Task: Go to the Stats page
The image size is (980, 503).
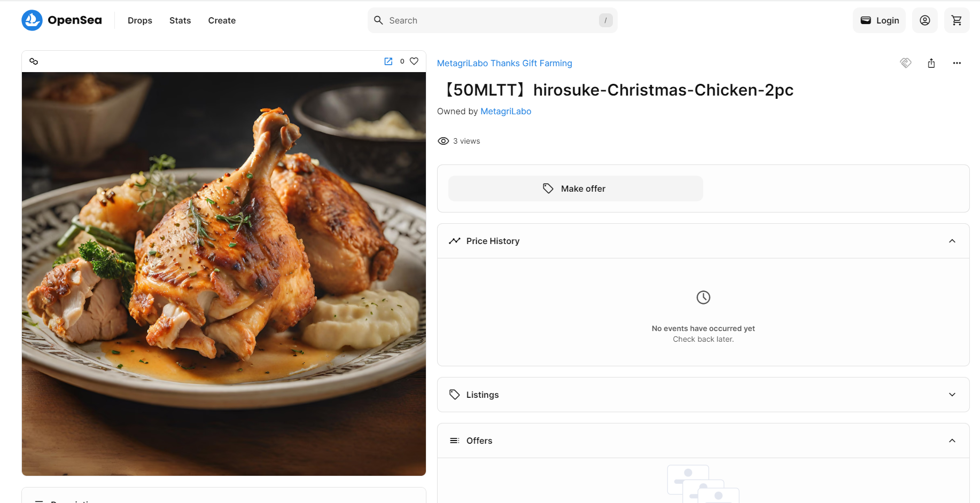Action: click(180, 20)
